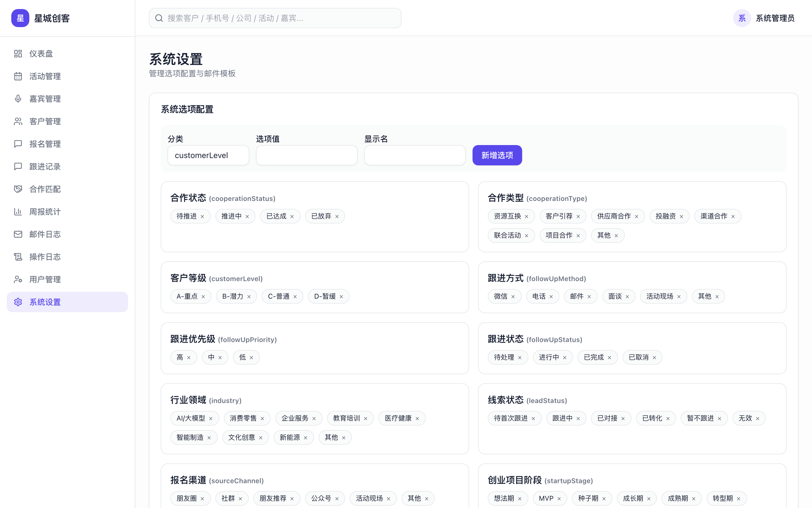Delete the MVP startup stage tag
This screenshot has width=812, height=508.
click(x=559, y=499)
